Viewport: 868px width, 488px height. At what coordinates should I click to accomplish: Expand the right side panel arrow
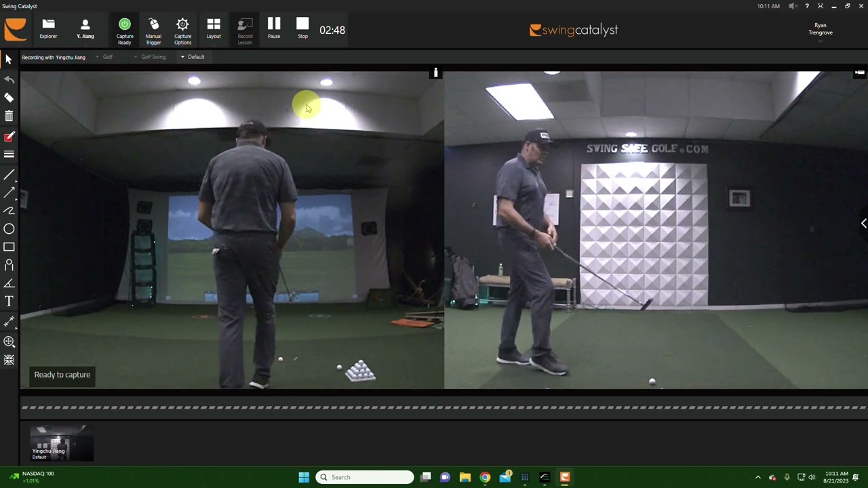point(863,224)
